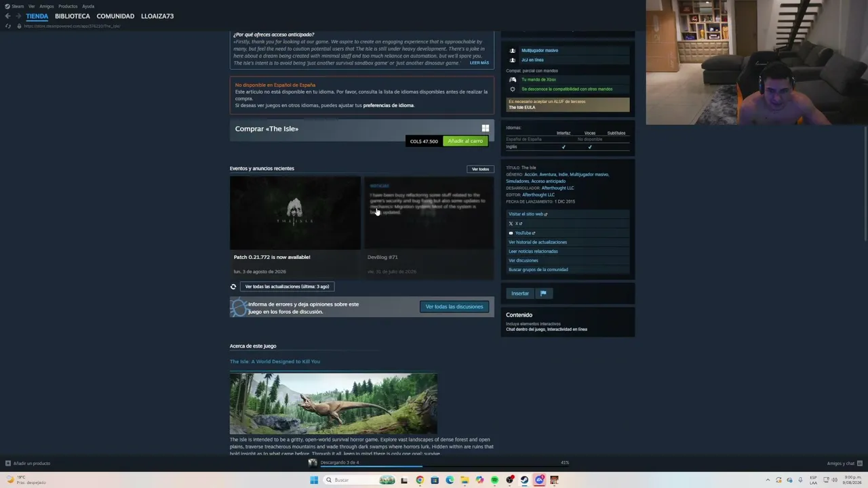This screenshot has height=488, width=868.
Task: Open the first 'Afterthought LLC' developer link
Action: [557, 188]
